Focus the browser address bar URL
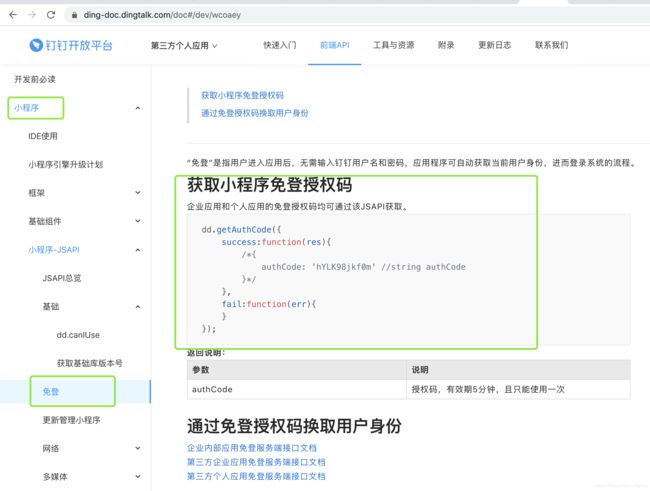 [162, 15]
